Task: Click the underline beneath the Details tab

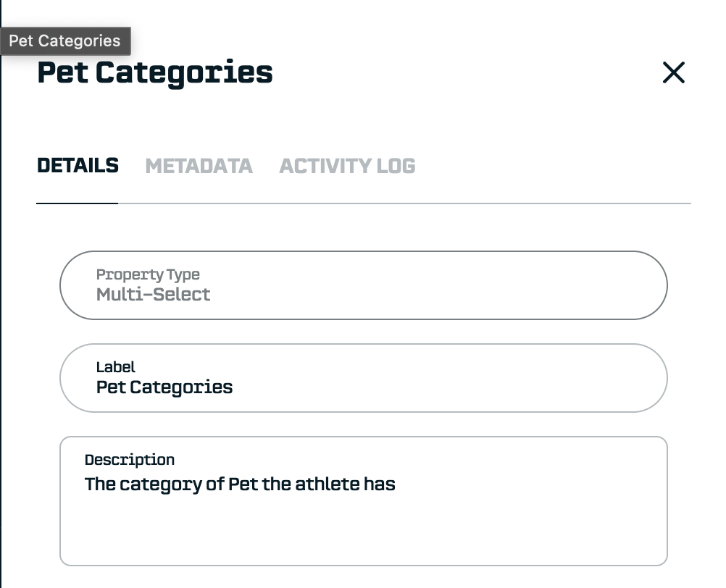Action: [x=78, y=203]
